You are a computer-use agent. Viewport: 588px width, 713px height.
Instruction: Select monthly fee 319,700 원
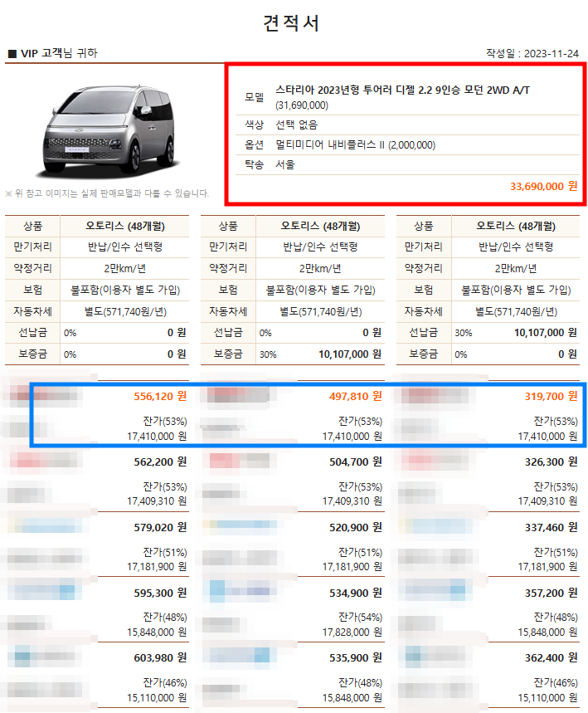[x=551, y=397]
